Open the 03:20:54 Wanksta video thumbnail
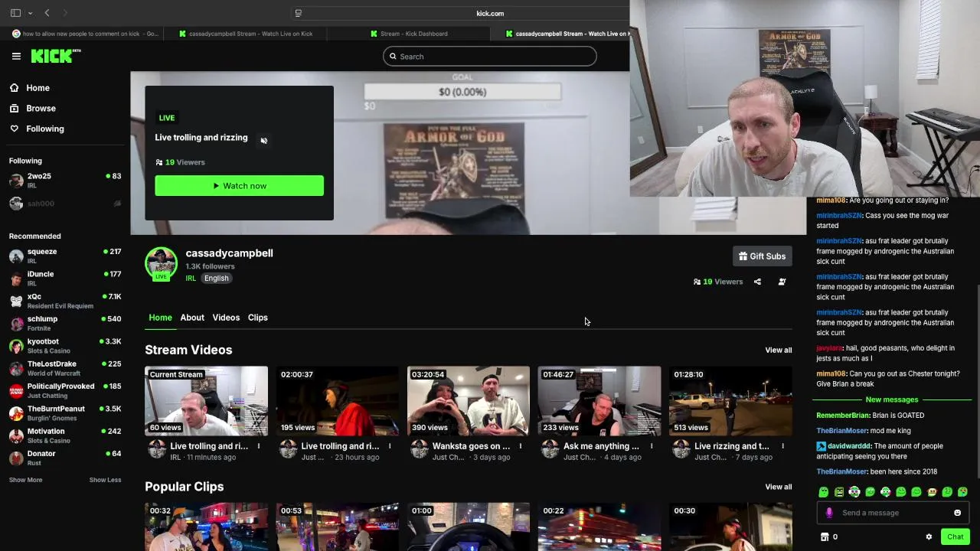 point(468,401)
